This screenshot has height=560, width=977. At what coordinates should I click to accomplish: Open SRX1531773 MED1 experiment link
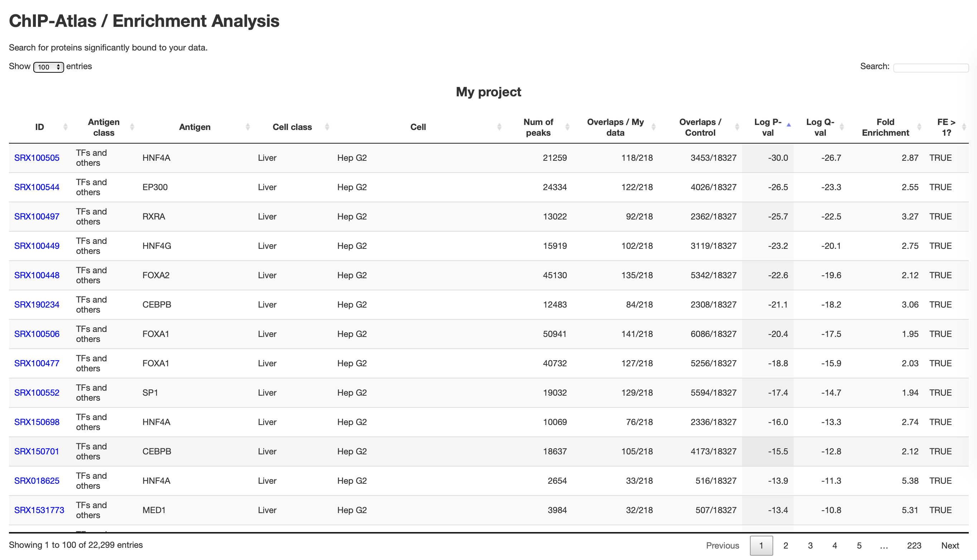39,510
